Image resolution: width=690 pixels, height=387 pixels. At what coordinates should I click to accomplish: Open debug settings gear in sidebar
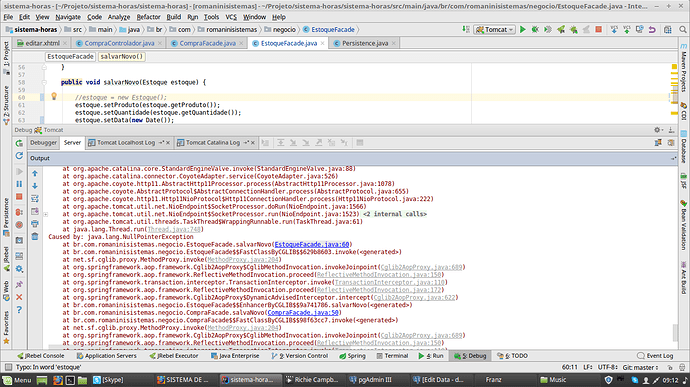click(19, 269)
